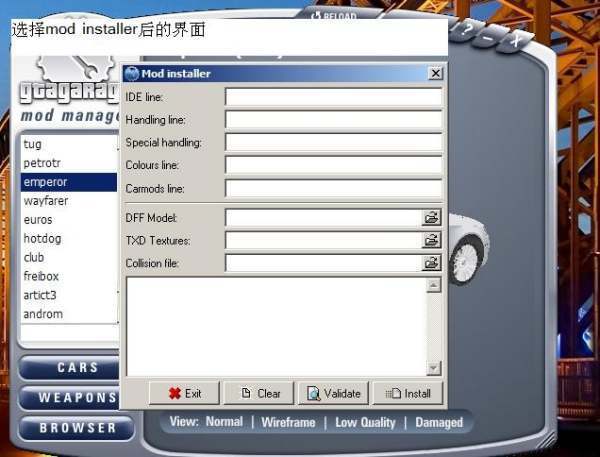
Task: Click the TXD Textures path field
Action: click(x=324, y=240)
